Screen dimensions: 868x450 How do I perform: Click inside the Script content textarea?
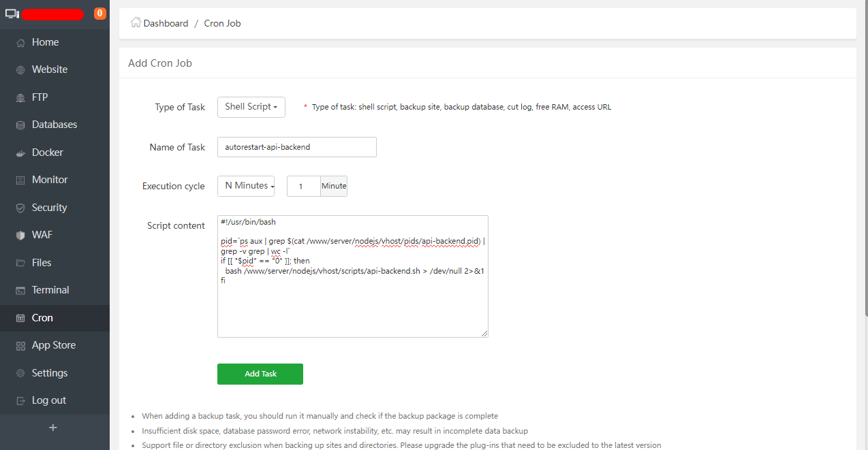(x=352, y=276)
